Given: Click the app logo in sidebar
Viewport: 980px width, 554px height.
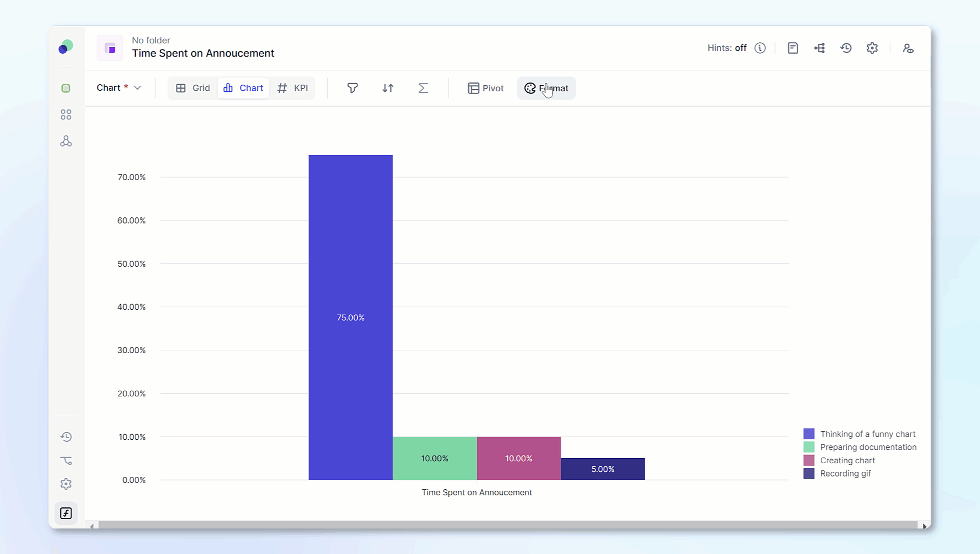Looking at the screenshot, I should [x=65, y=47].
